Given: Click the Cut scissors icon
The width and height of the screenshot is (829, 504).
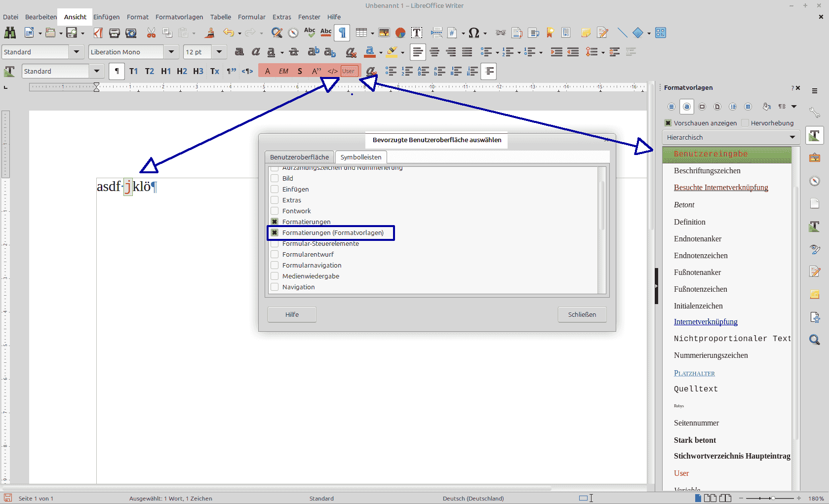Looking at the screenshot, I should 151,33.
